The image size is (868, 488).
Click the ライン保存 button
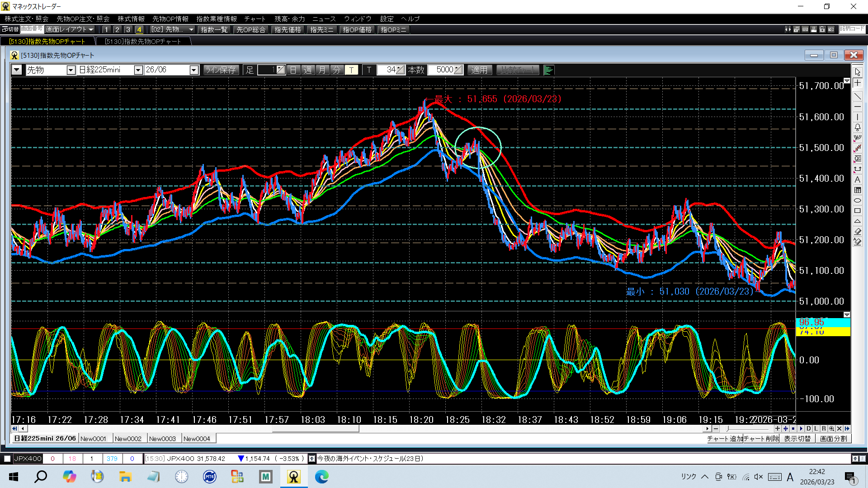pos(221,70)
